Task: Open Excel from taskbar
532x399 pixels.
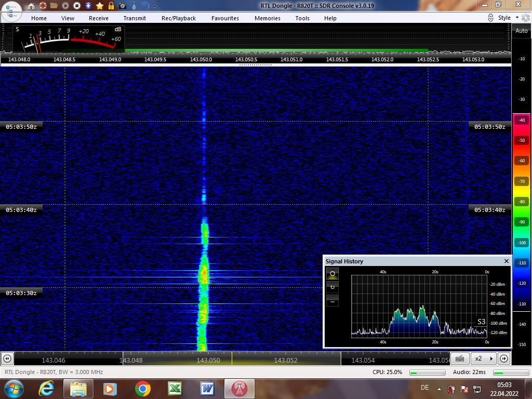Action: coord(175,389)
